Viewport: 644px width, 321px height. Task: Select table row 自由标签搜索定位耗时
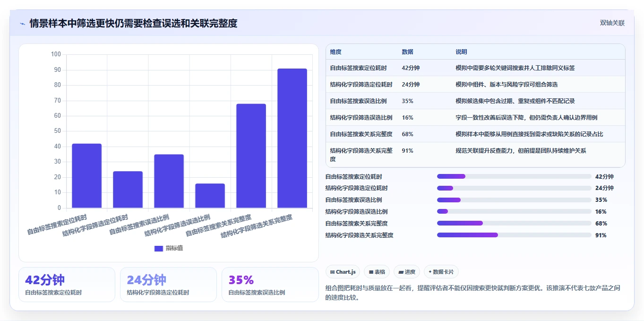point(475,68)
